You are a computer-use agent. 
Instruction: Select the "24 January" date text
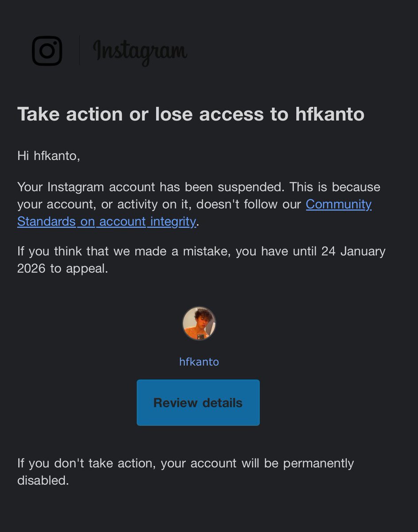(353, 251)
